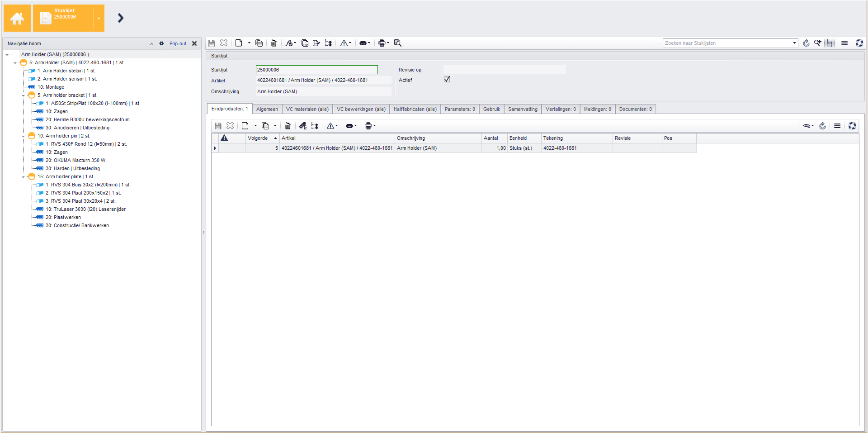Open the VC bewerkingen (alle) tab
The width and height of the screenshot is (868, 433).
click(361, 109)
